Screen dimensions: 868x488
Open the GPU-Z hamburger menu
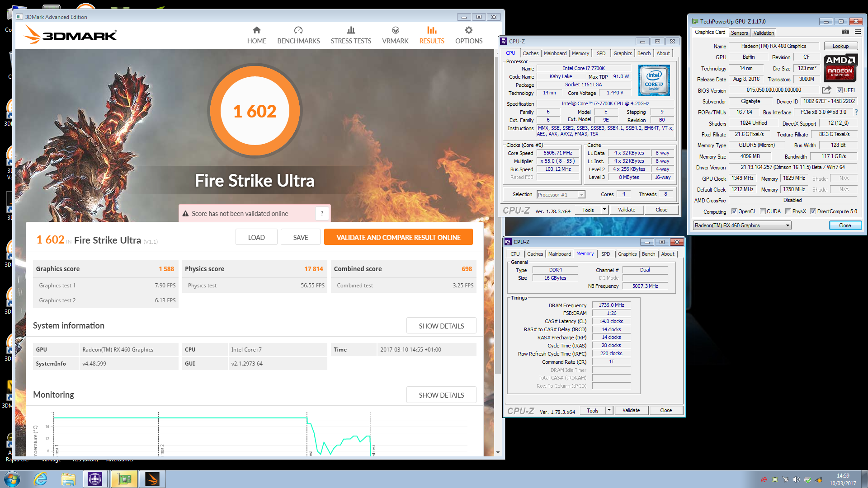coord(858,32)
